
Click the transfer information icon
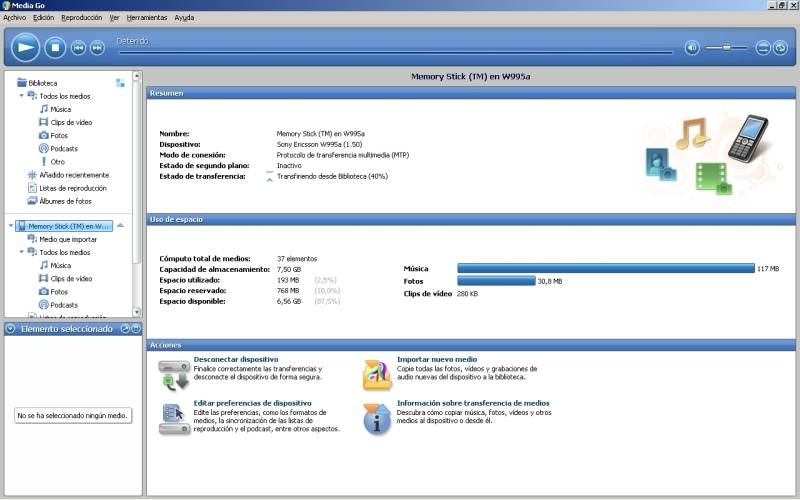click(377, 419)
